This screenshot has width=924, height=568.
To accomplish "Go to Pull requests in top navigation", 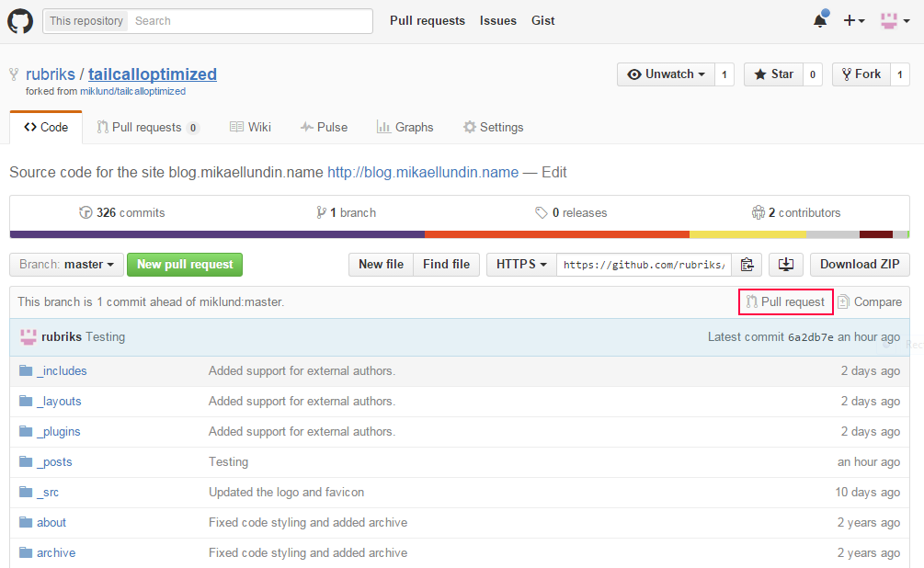I will click(428, 20).
